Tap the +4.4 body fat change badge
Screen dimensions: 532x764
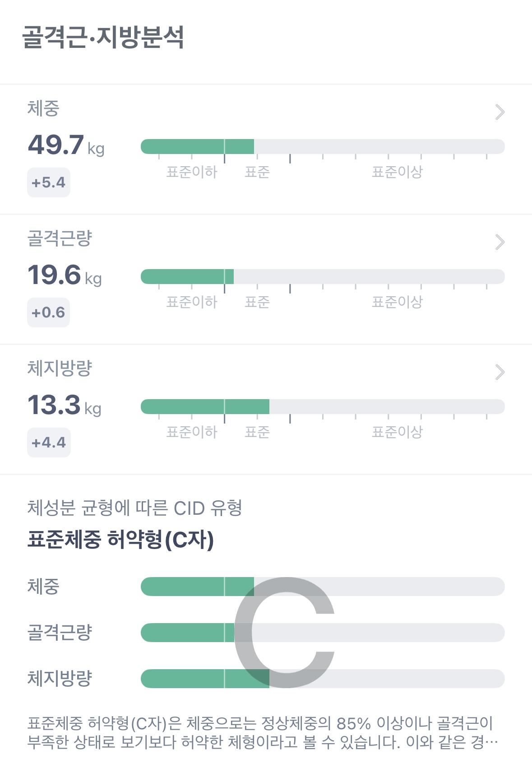(x=49, y=443)
